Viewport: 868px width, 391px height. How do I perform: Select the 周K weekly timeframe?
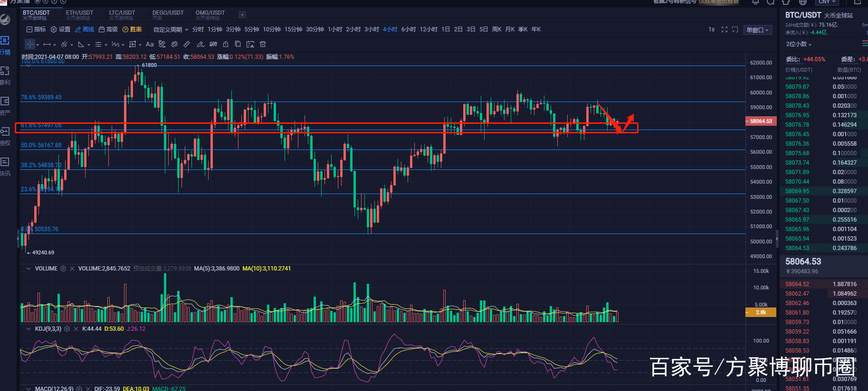pyautogui.click(x=496, y=29)
